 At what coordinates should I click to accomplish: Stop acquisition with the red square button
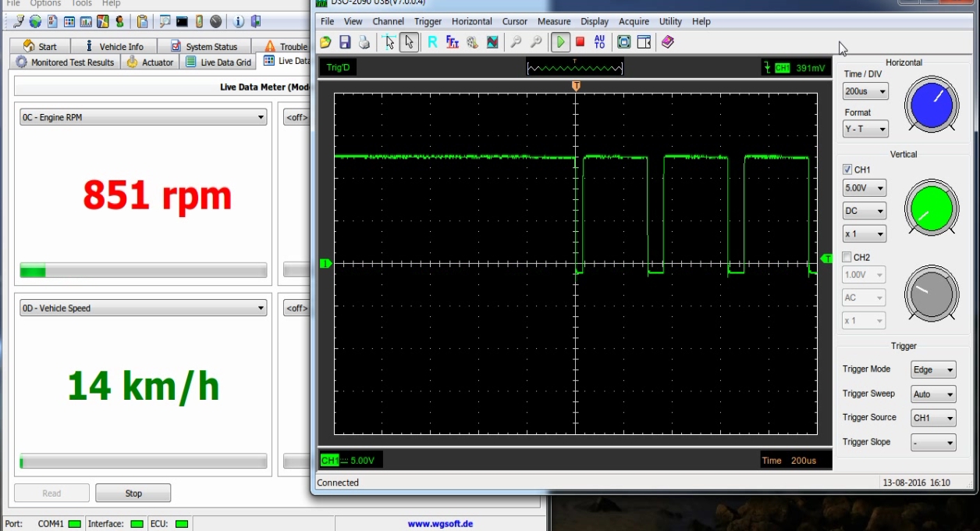click(580, 42)
